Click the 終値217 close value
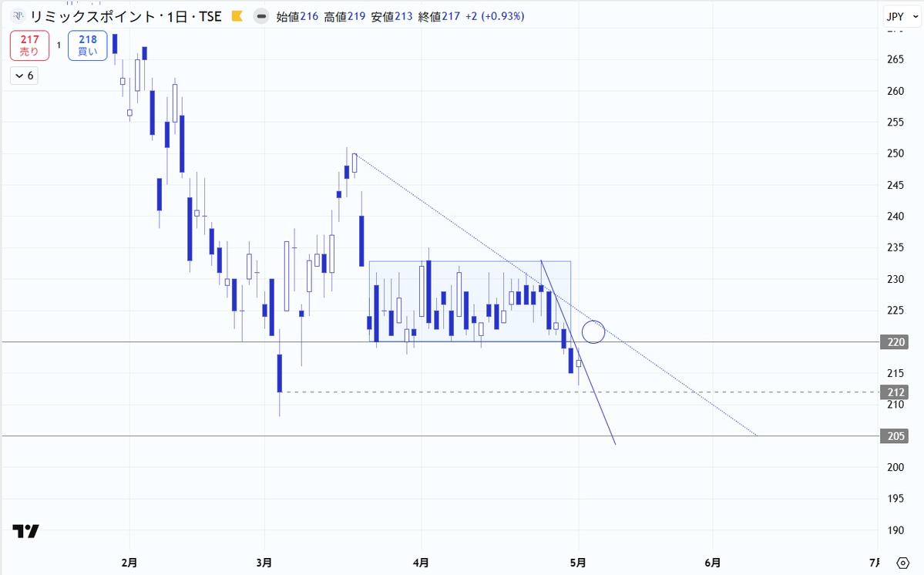924x575 pixels. pyautogui.click(x=439, y=16)
